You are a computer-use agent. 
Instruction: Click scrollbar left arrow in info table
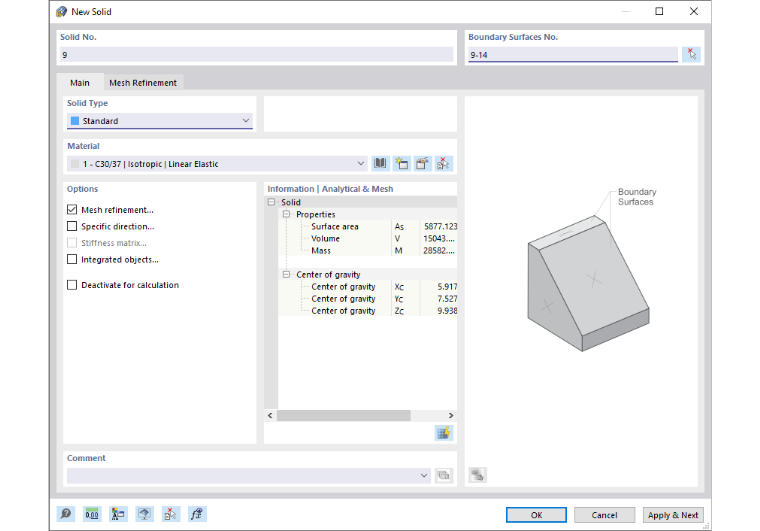coord(270,415)
